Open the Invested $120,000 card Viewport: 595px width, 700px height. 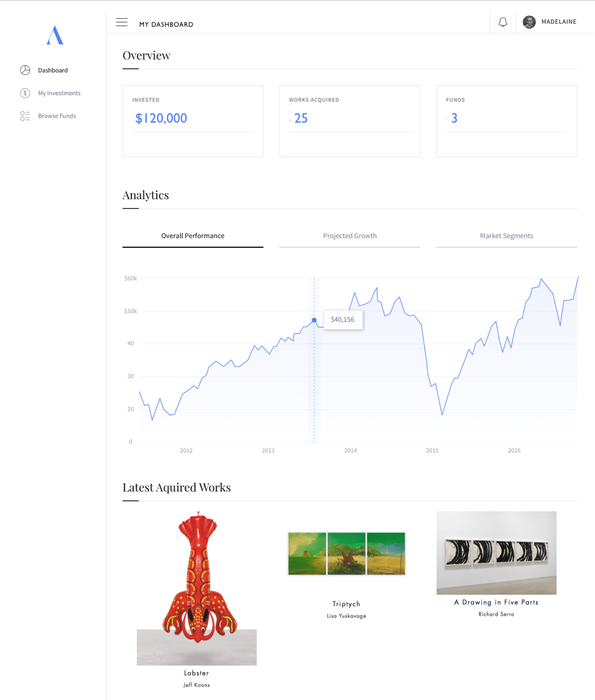193,121
